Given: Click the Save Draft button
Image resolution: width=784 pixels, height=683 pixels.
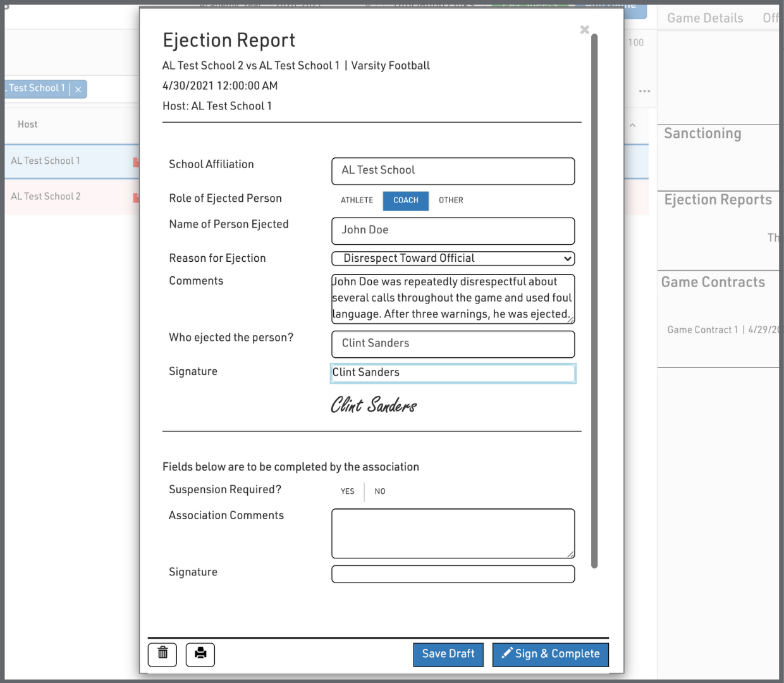Looking at the screenshot, I should click(448, 654).
